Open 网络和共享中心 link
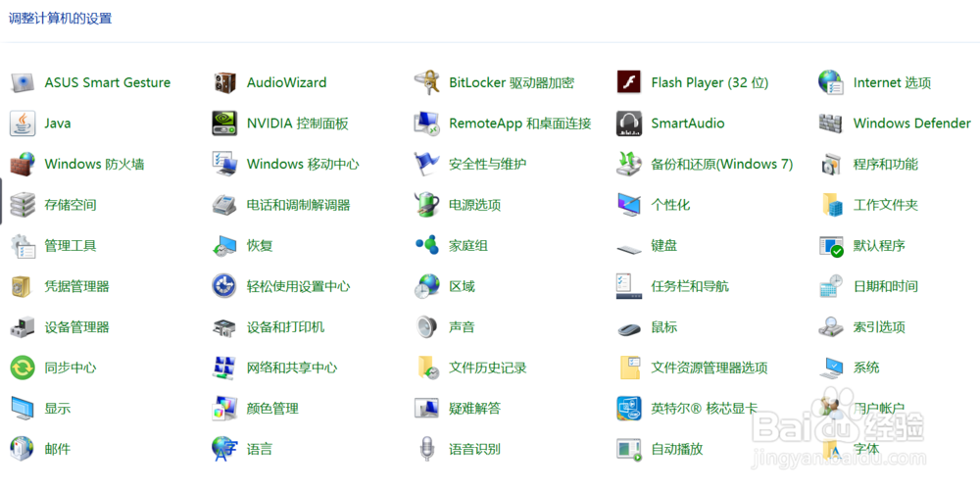The image size is (980, 491). tap(292, 368)
